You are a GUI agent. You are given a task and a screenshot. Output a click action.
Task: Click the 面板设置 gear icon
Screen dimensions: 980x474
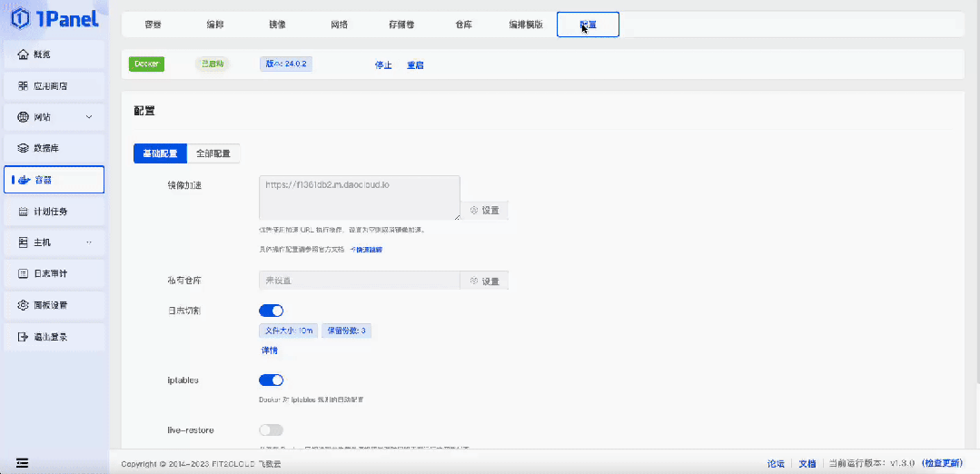(x=23, y=305)
